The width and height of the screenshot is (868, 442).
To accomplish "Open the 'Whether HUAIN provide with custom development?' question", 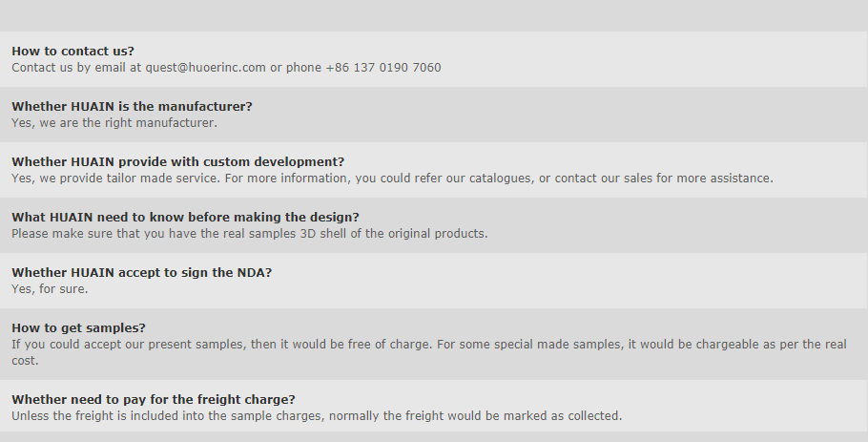I will point(177,161).
